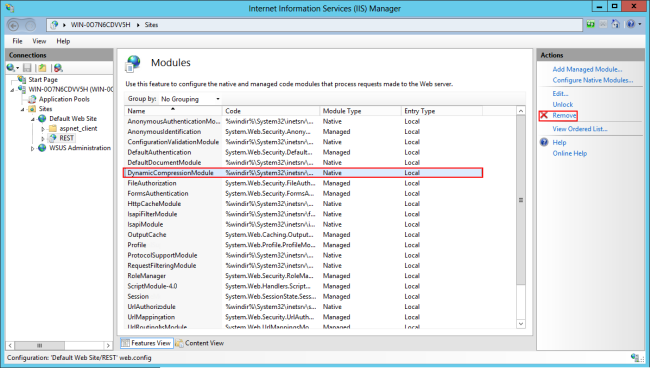Click the Unlock action link
Image resolution: width=650 pixels, height=368 pixels.
click(563, 104)
